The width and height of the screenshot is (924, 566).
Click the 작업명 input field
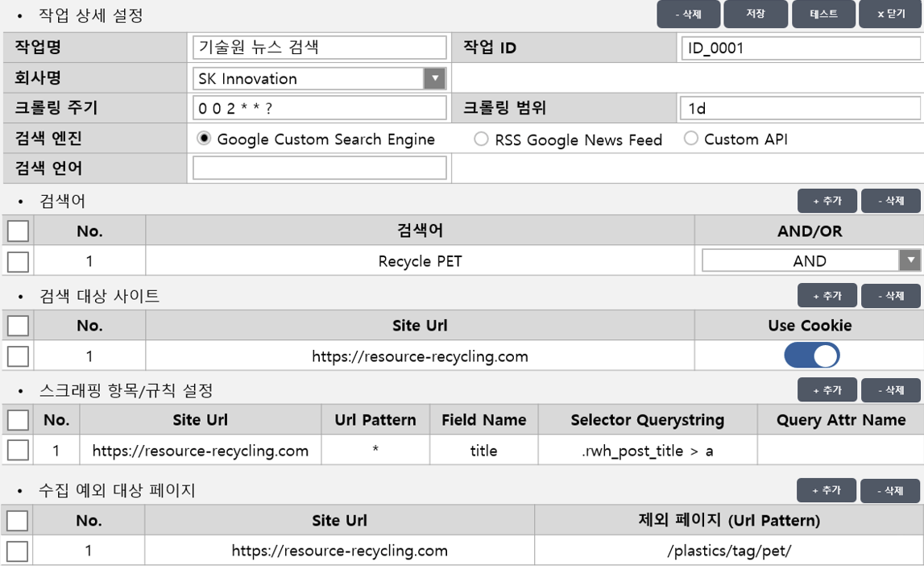(x=320, y=48)
